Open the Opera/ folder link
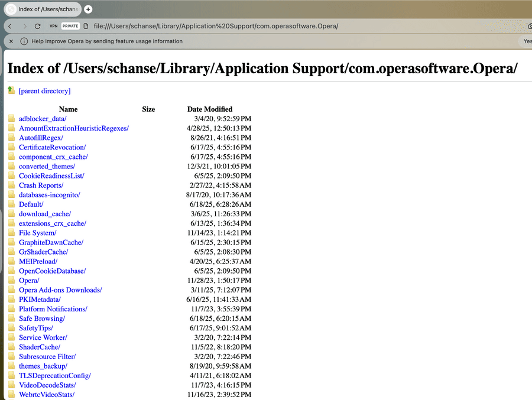This screenshot has width=532, height=400. 29,280
